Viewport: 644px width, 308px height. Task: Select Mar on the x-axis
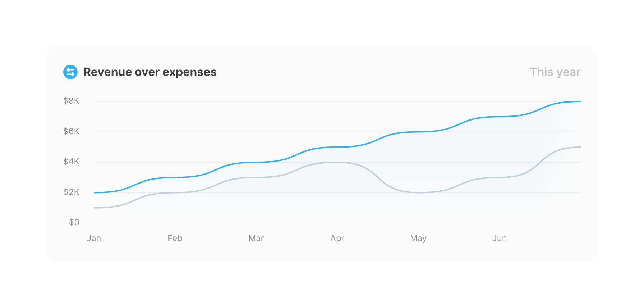pos(256,238)
